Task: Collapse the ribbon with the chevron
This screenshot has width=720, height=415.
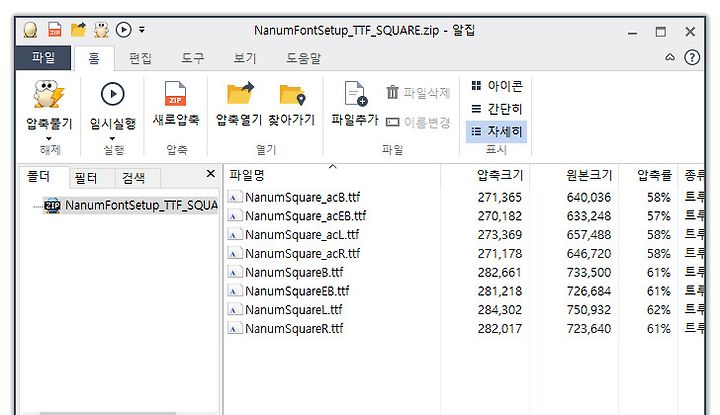Action: [x=670, y=57]
